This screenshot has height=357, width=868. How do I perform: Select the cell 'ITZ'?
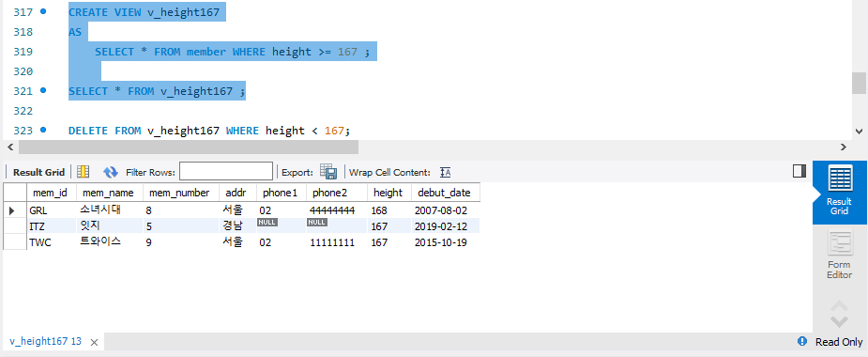[x=51, y=226]
